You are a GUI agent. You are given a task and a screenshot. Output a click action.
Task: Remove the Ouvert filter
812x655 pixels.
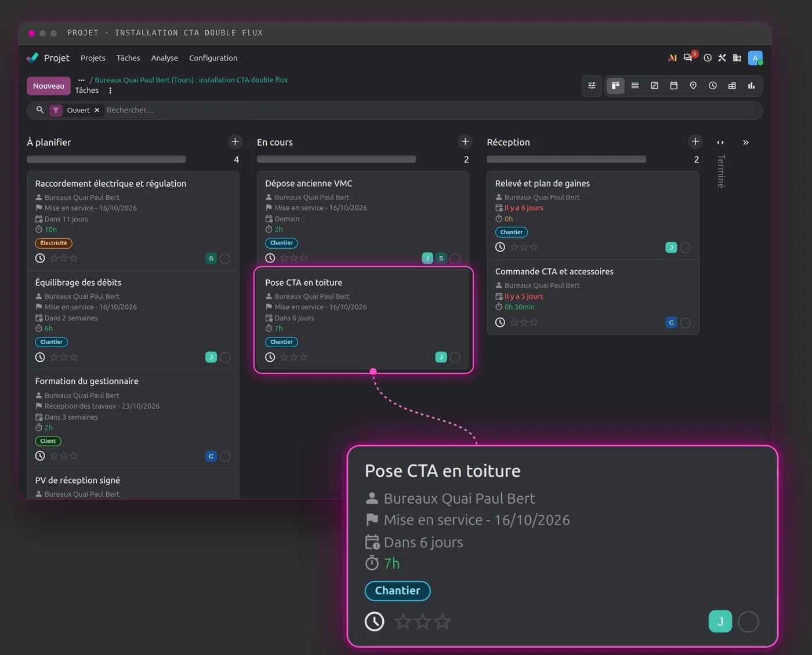97,110
